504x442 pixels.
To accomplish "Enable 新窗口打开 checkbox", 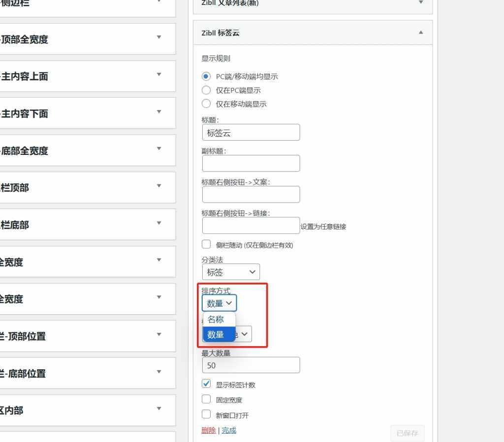I will [x=206, y=414].
